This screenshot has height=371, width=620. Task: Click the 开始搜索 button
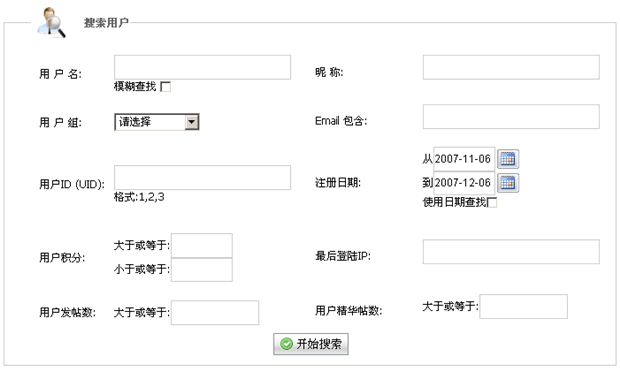(x=311, y=344)
